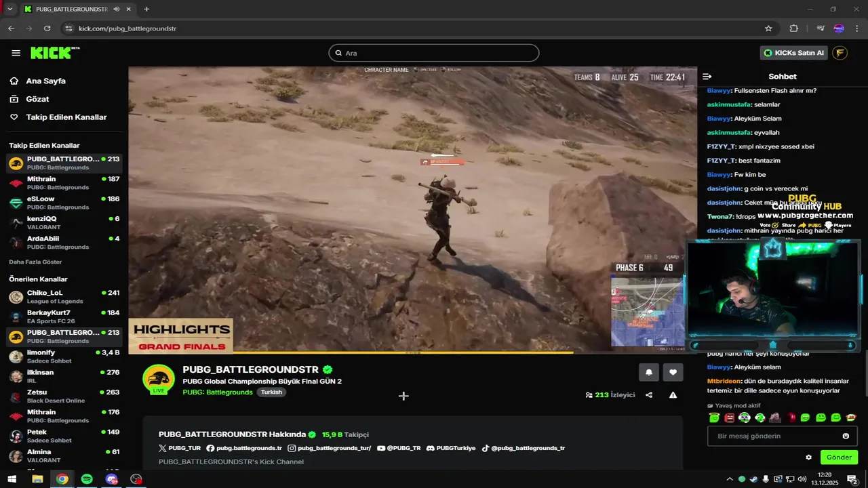Open the Gözat browse page
868x488 pixels.
tap(30, 99)
